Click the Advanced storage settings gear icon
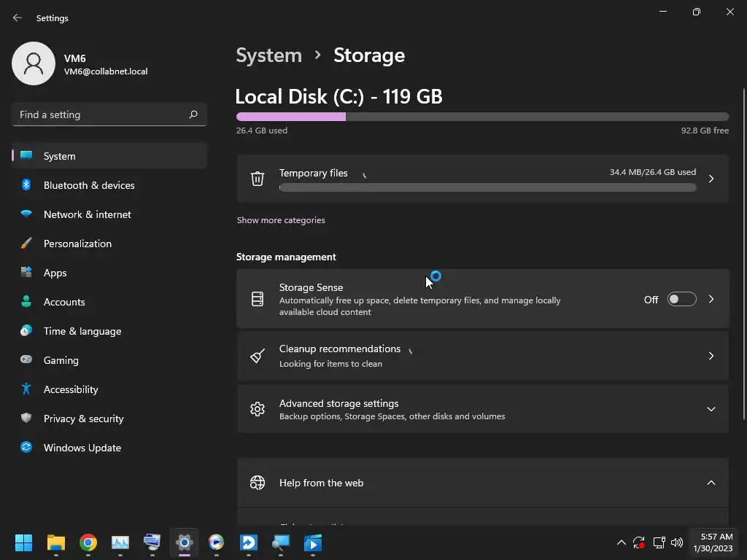747x560 pixels. [258, 409]
